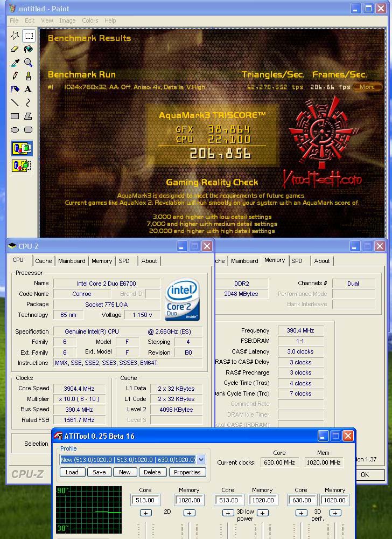Click the 3D low power Memory plus button

tap(263, 513)
